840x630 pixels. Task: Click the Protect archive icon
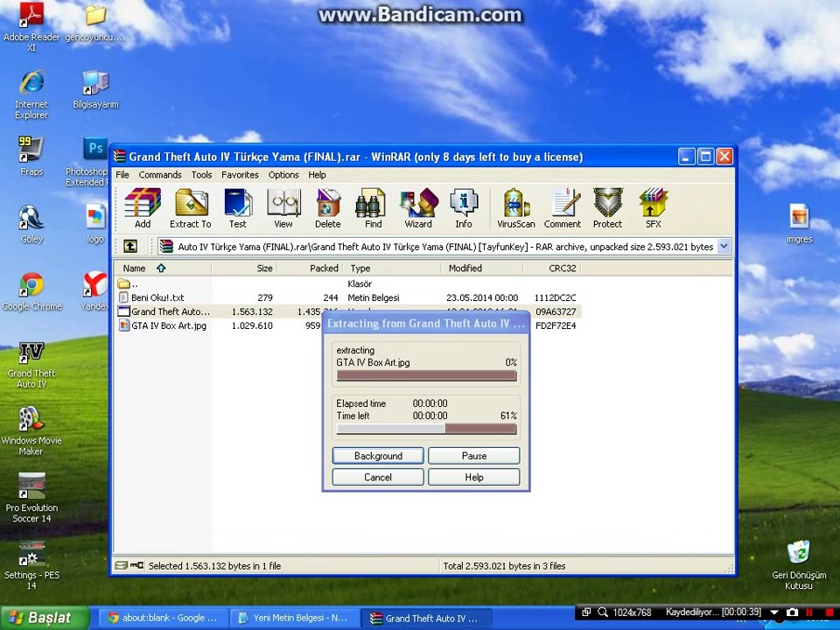[x=607, y=208]
